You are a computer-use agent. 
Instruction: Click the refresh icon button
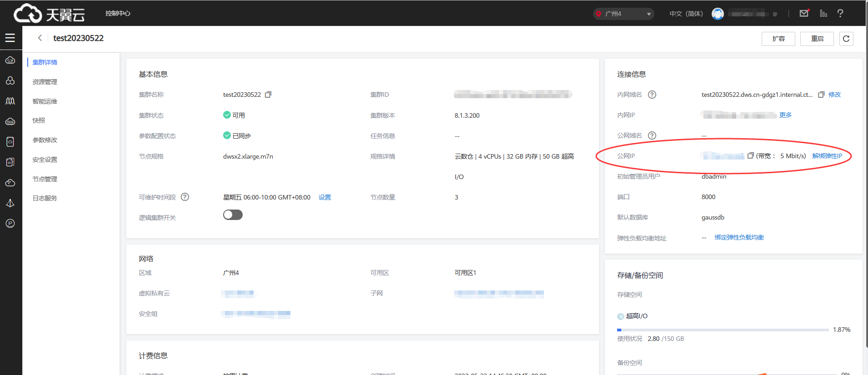(x=846, y=39)
